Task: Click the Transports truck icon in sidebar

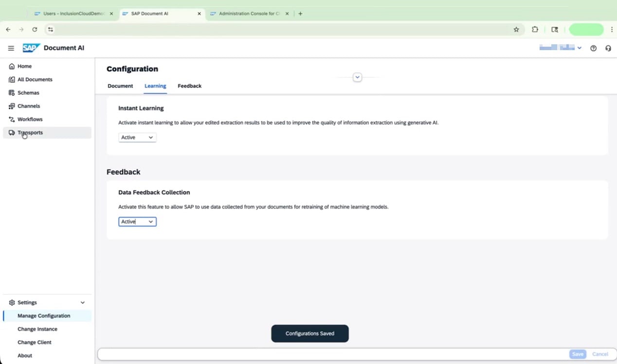Action: tap(12, 132)
